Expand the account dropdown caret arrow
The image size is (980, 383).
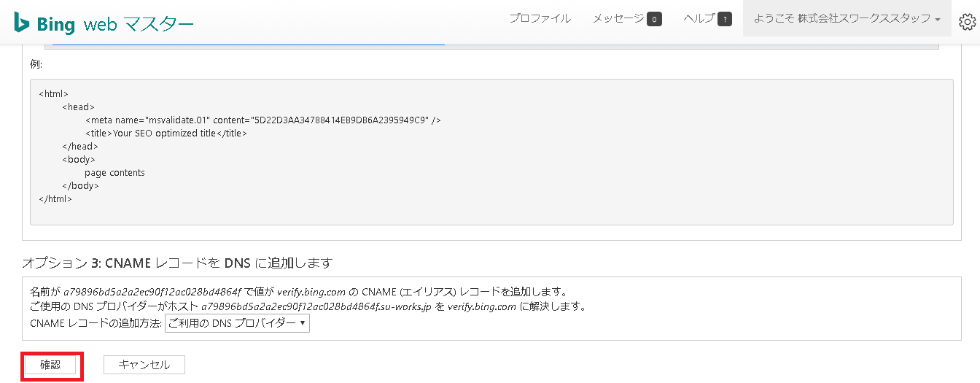click(937, 20)
